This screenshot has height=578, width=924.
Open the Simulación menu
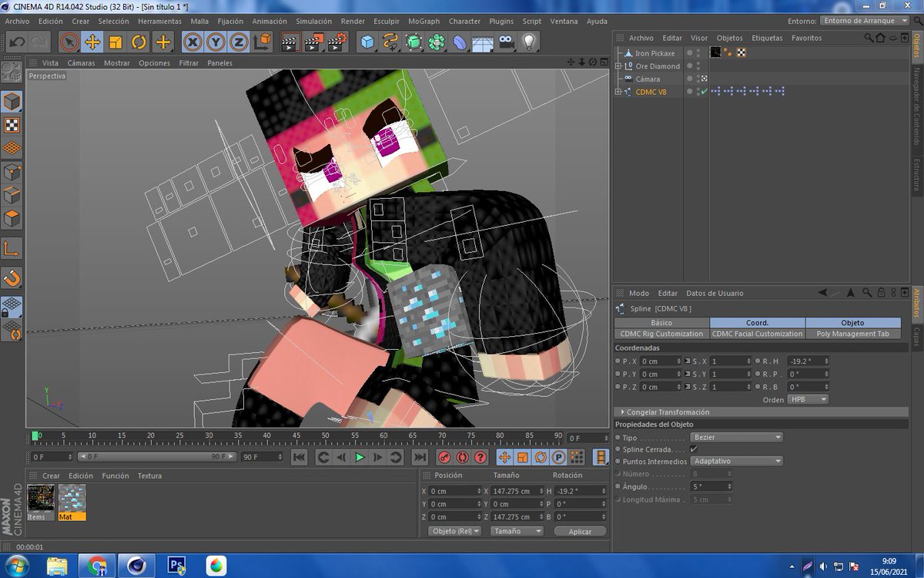313,21
